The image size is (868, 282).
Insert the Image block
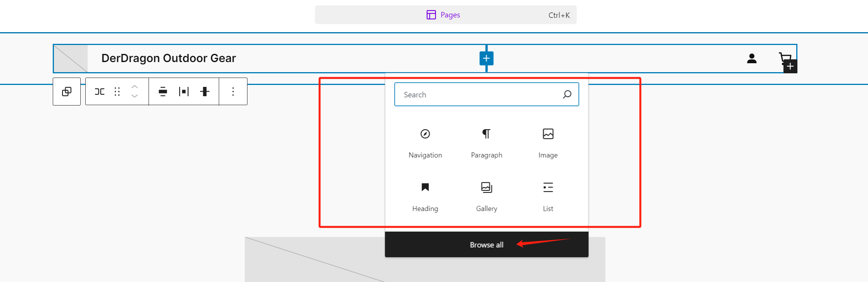pos(548,144)
